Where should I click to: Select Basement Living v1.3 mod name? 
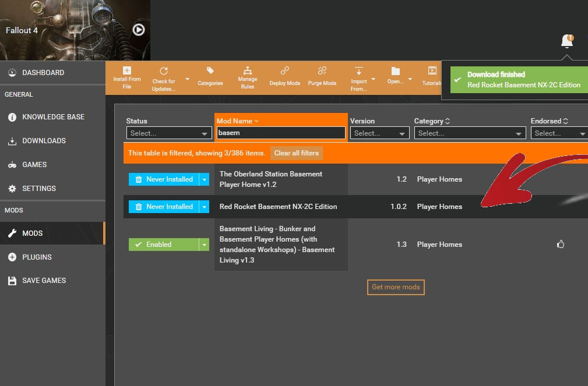tap(277, 245)
